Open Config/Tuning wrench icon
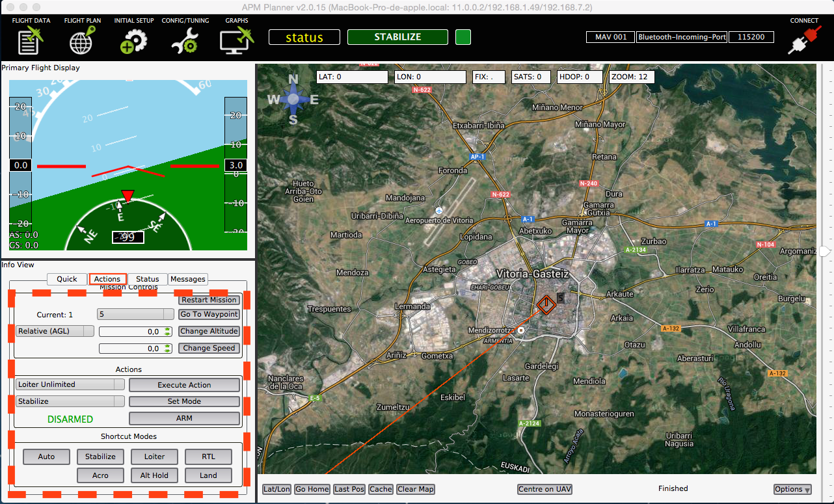 click(x=185, y=41)
